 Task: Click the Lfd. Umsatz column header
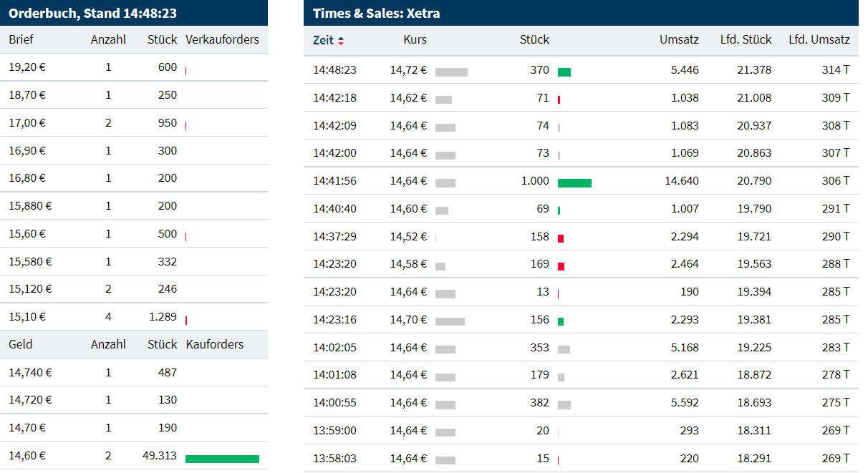click(x=819, y=40)
